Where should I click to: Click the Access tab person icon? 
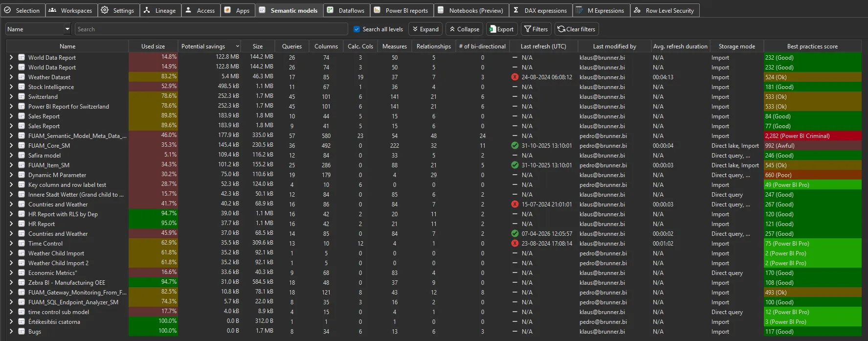(188, 10)
